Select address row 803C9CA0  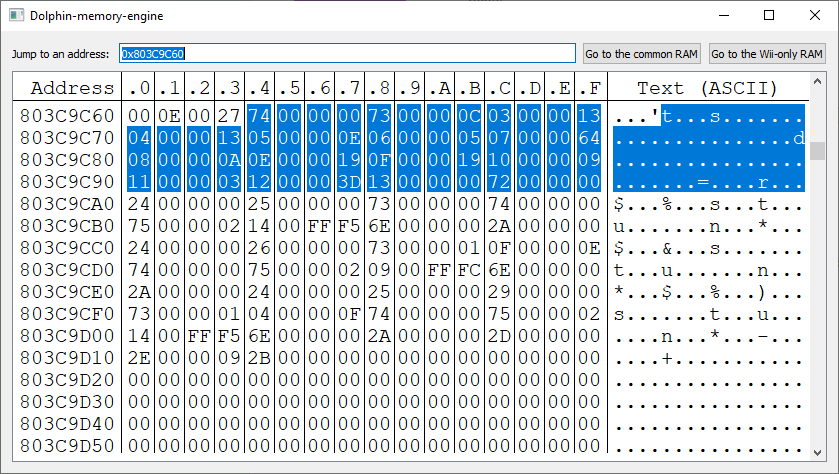tap(67, 204)
